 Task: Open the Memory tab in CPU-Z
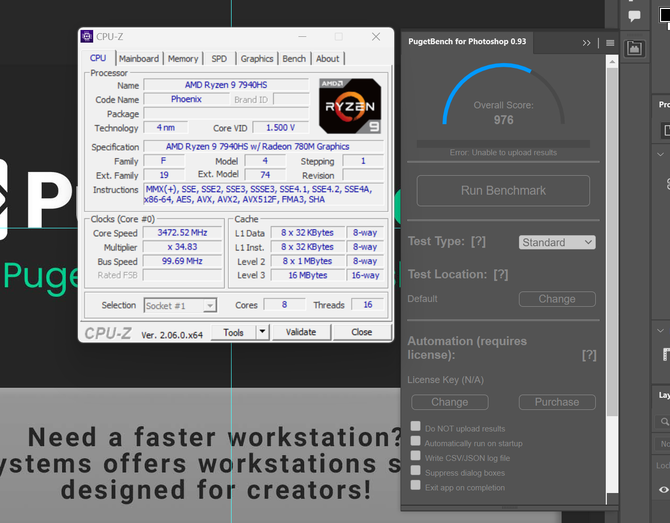(183, 59)
